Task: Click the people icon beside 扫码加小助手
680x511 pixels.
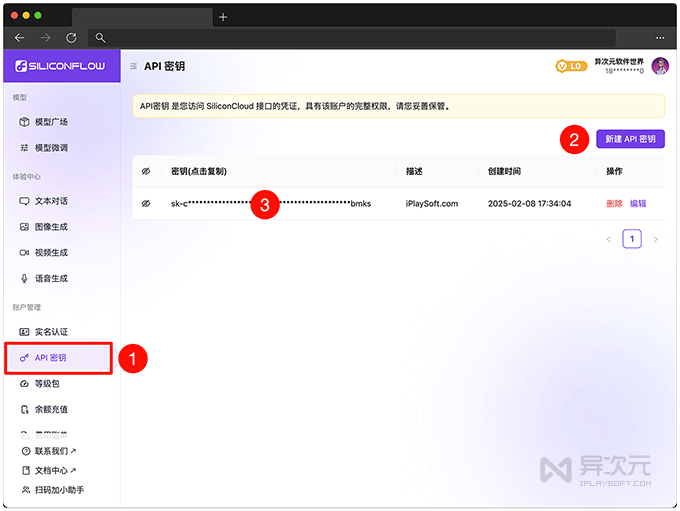Action: click(x=26, y=490)
